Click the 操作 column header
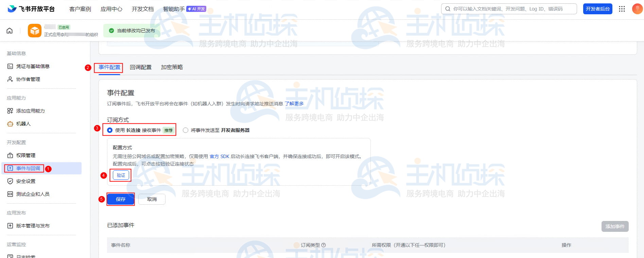Viewport: 644px width, 258px height. click(x=566, y=245)
